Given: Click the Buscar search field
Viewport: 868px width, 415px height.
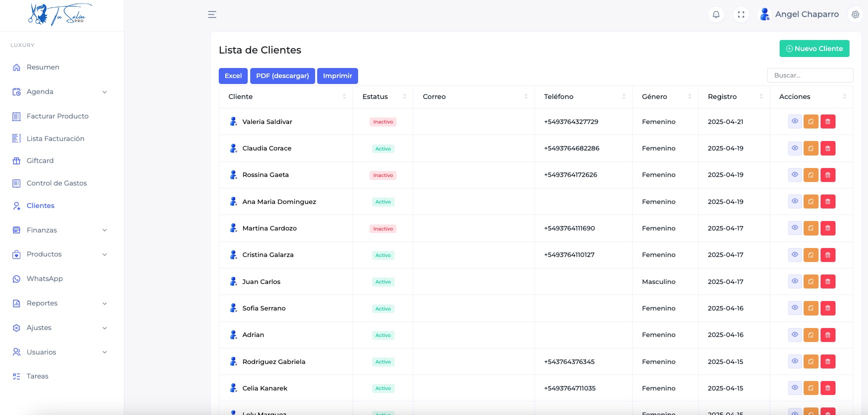Looking at the screenshot, I should [x=810, y=75].
